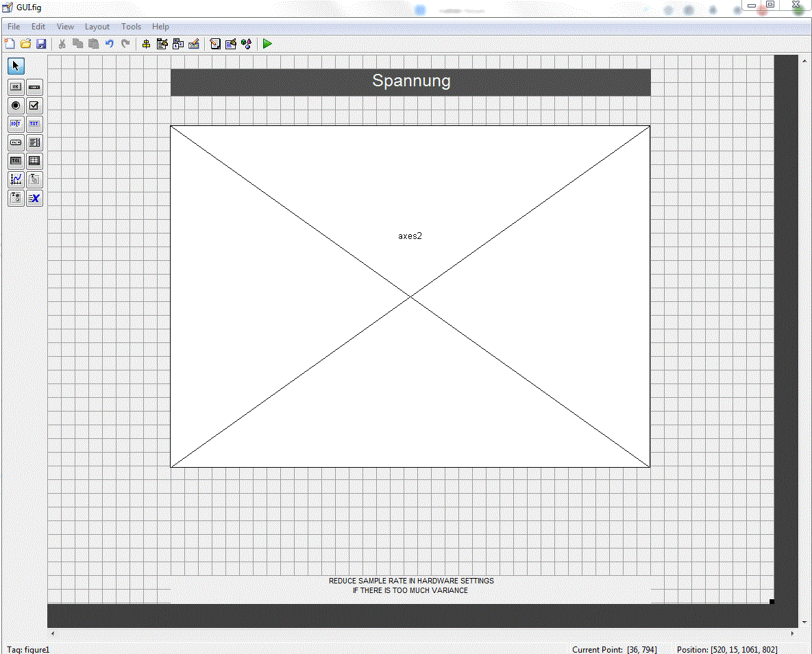Open the Layout menu
This screenshot has height=654, width=812.
tap(97, 27)
